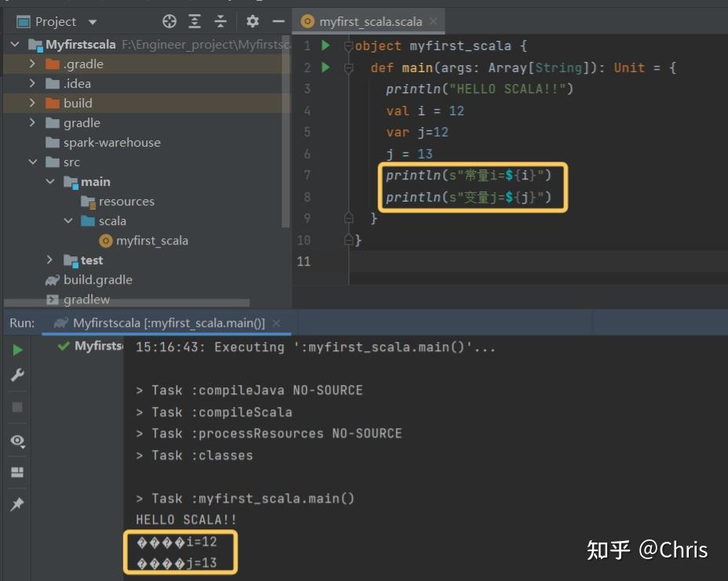This screenshot has width=728, height=581.
Task: Collapse the src directory
Action: [33, 162]
